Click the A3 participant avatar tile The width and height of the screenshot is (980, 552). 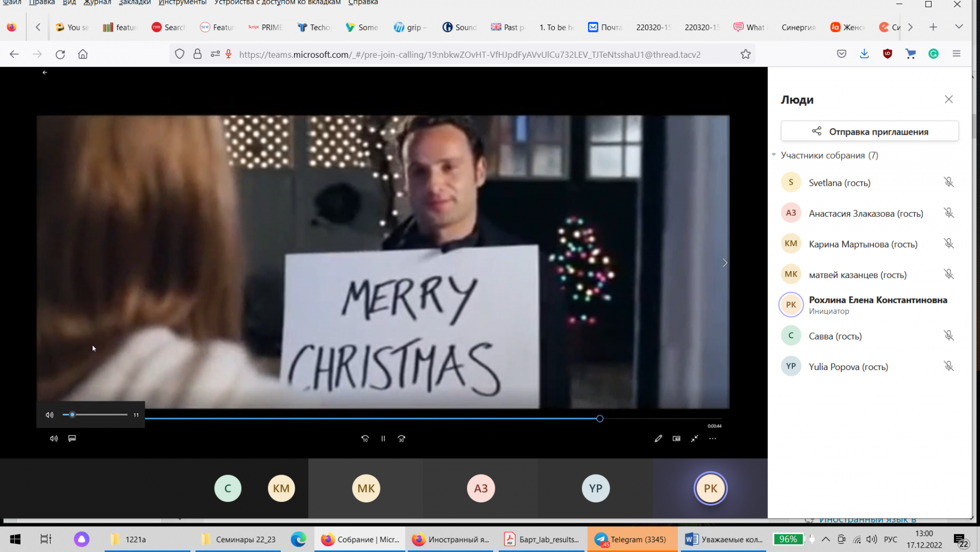coord(481,488)
